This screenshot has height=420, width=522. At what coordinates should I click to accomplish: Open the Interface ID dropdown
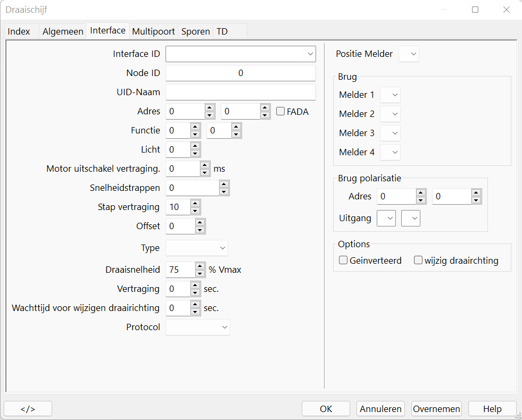[x=310, y=54]
